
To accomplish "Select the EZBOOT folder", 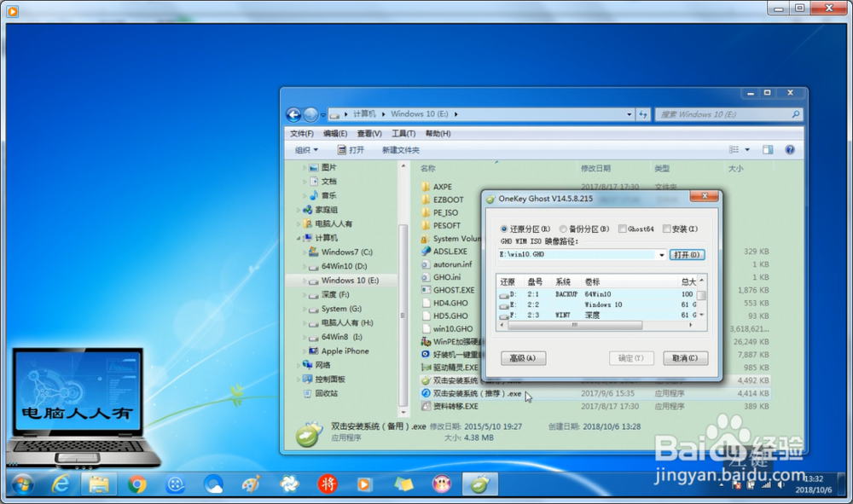I will pos(448,200).
